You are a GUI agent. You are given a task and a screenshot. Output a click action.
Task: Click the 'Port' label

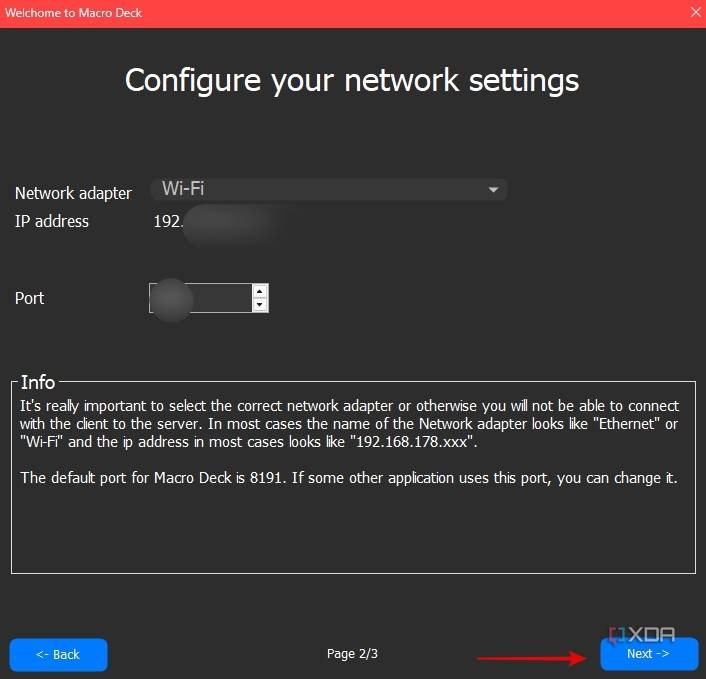[30, 298]
